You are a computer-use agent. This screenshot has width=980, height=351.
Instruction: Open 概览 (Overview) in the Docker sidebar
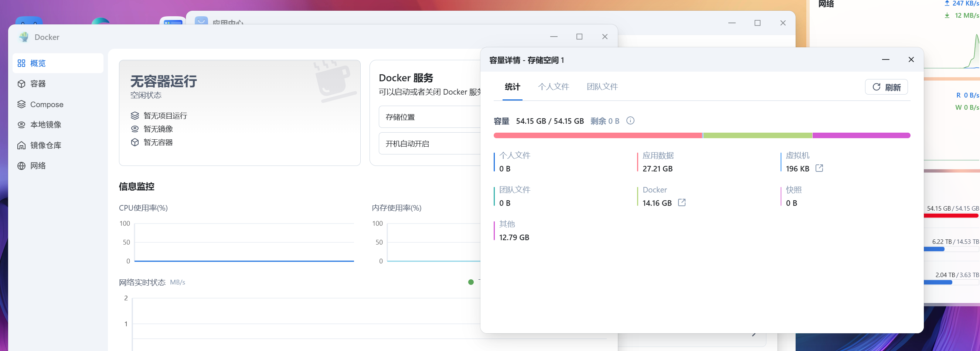38,63
